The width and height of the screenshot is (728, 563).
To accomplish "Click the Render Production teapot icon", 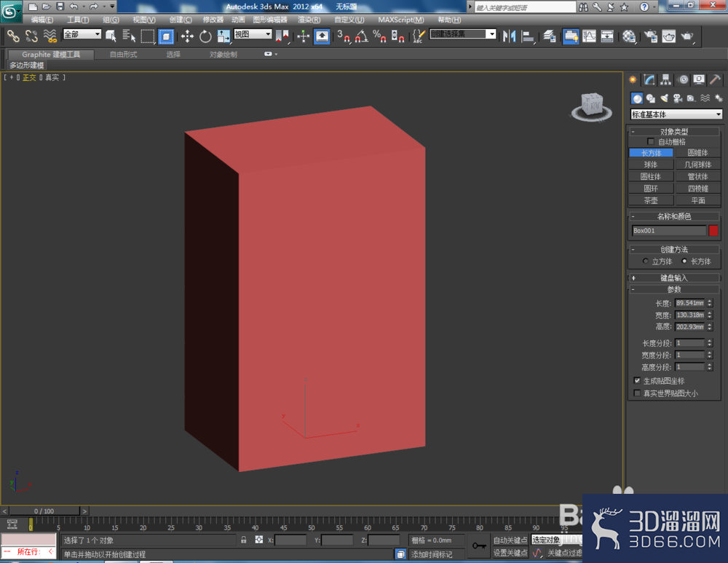I will point(687,36).
